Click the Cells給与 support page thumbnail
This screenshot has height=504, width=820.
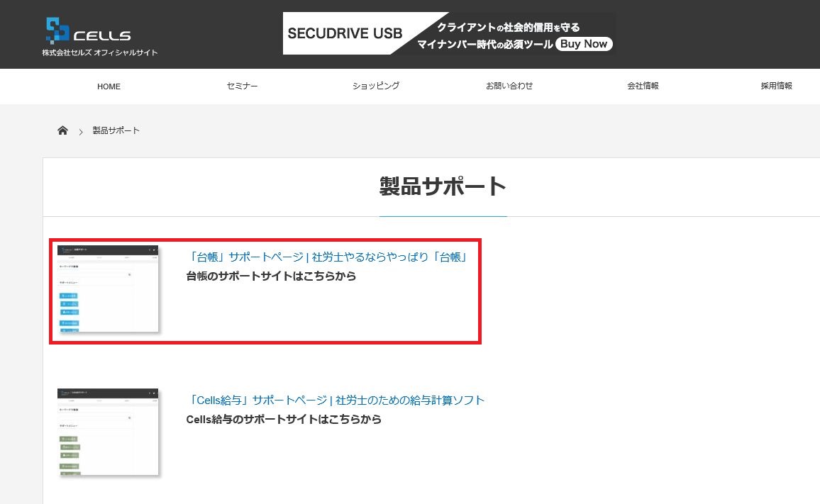[108, 432]
